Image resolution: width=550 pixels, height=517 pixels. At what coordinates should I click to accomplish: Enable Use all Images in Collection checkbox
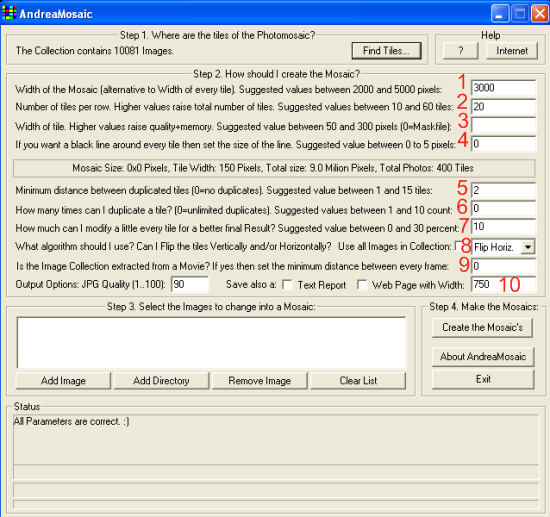pyautogui.click(x=458, y=246)
